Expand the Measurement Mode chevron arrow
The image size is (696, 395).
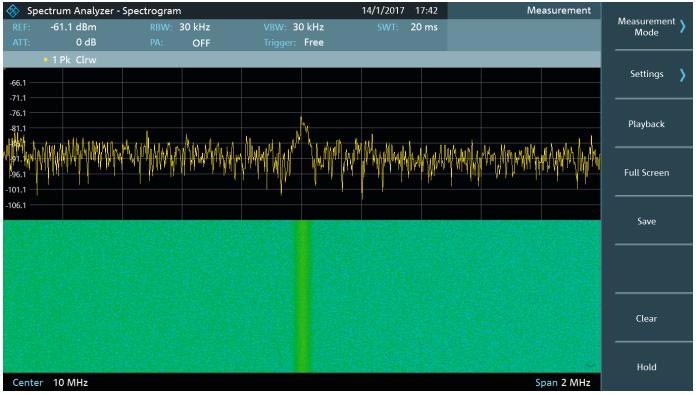683,27
